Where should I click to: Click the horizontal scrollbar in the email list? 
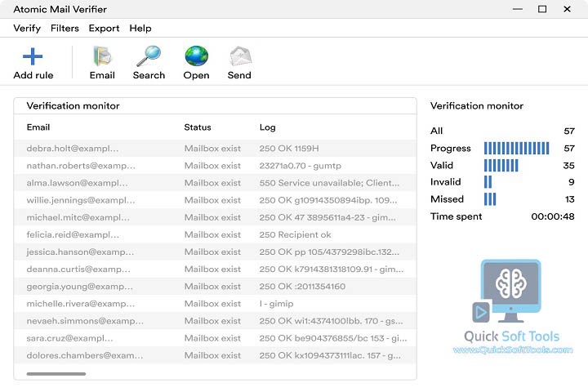tap(56, 373)
